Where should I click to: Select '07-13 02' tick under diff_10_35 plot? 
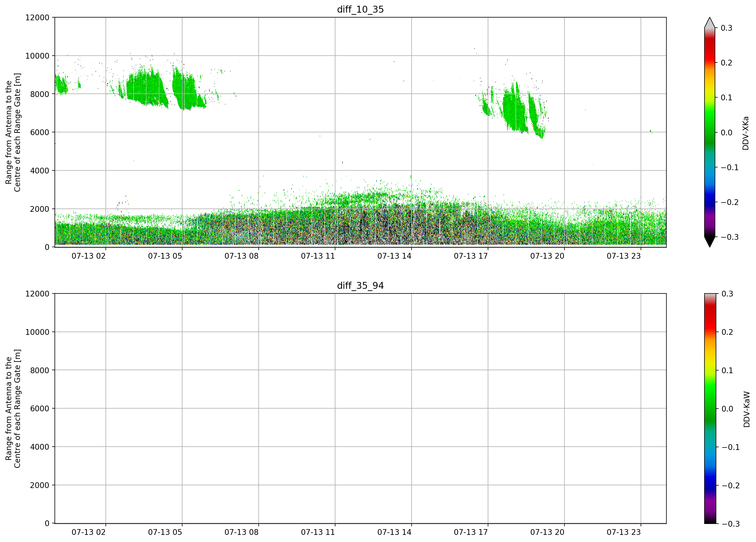pyautogui.click(x=89, y=256)
